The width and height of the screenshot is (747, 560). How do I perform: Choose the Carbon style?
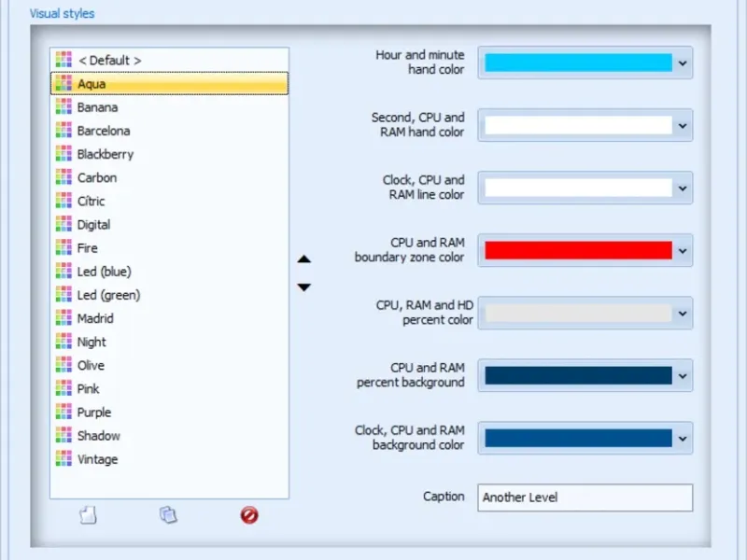169,177
